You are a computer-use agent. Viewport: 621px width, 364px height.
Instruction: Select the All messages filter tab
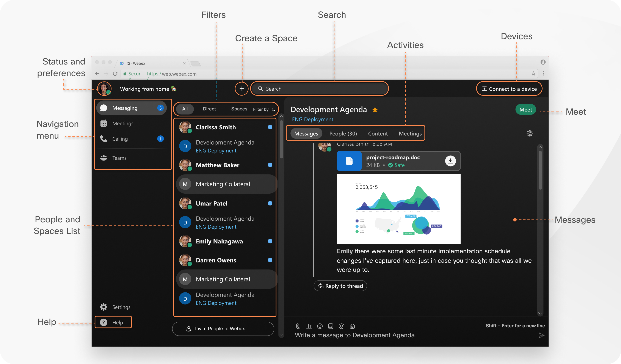185,109
